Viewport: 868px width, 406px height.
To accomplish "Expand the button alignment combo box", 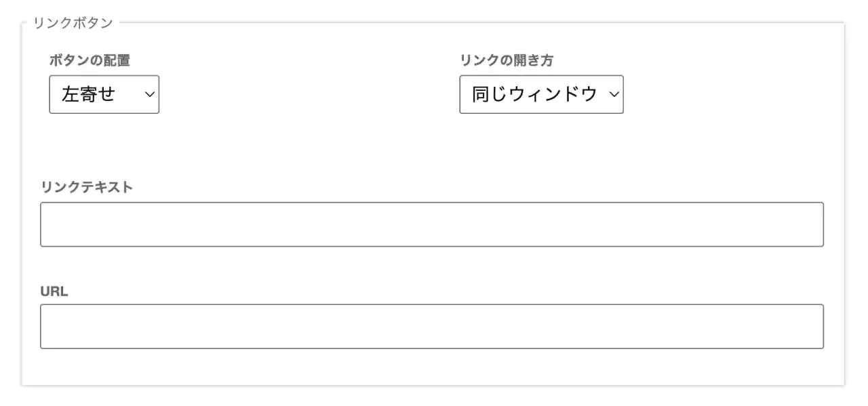I will [104, 94].
